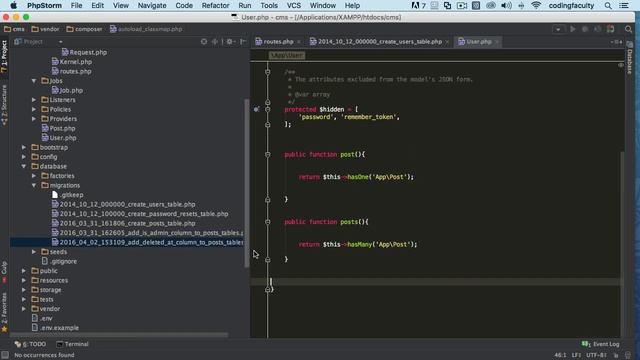Expand the Policies folder
Image resolution: width=640 pixels, height=360 pixels.
point(34,109)
